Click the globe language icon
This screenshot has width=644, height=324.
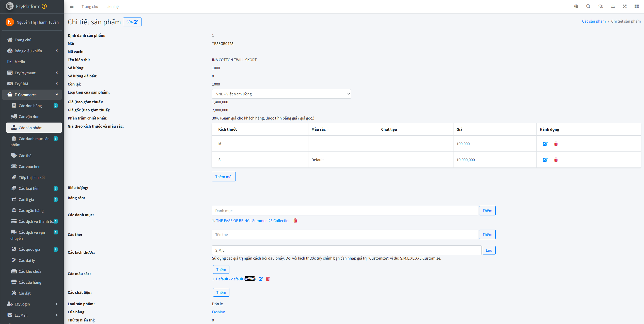tap(576, 6)
